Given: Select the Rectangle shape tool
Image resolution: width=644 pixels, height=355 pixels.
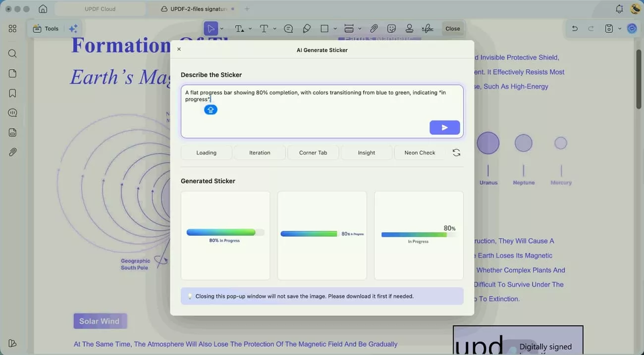Looking at the screenshot, I should 325,28.
